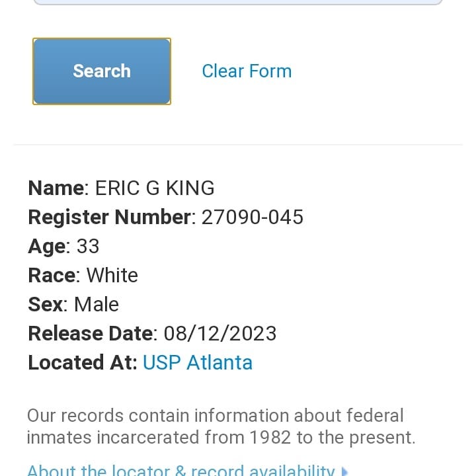Click the Age value 33
476x476 pixels.
(88, 246)
